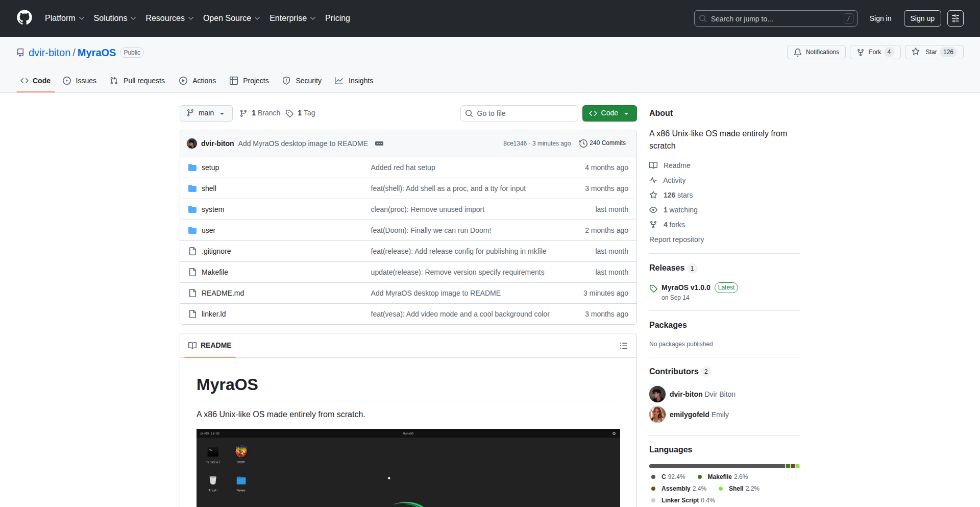The height and width of the screenshot is (507, 980).
Task: Click the setup folder icon
Action: point(192,167)
